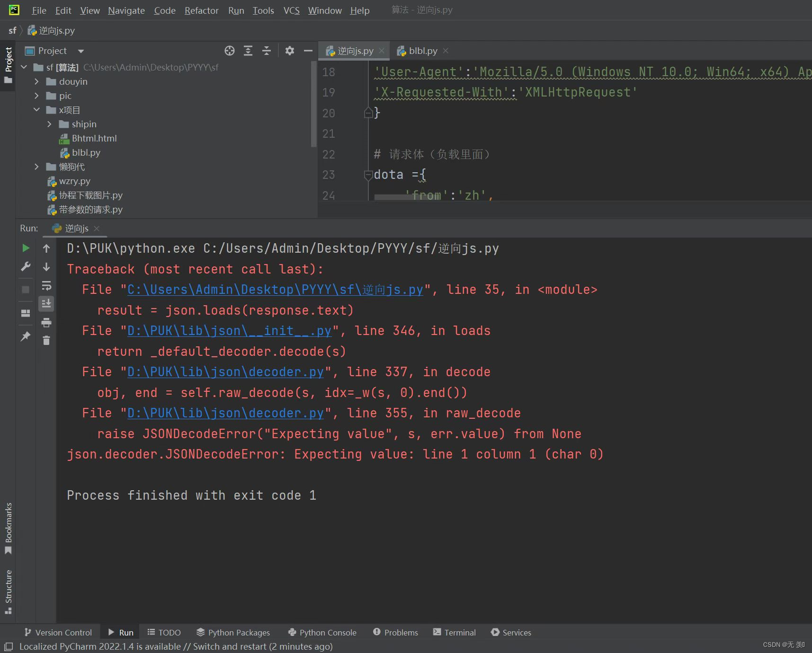Open run configuration wrench icon

26,267
